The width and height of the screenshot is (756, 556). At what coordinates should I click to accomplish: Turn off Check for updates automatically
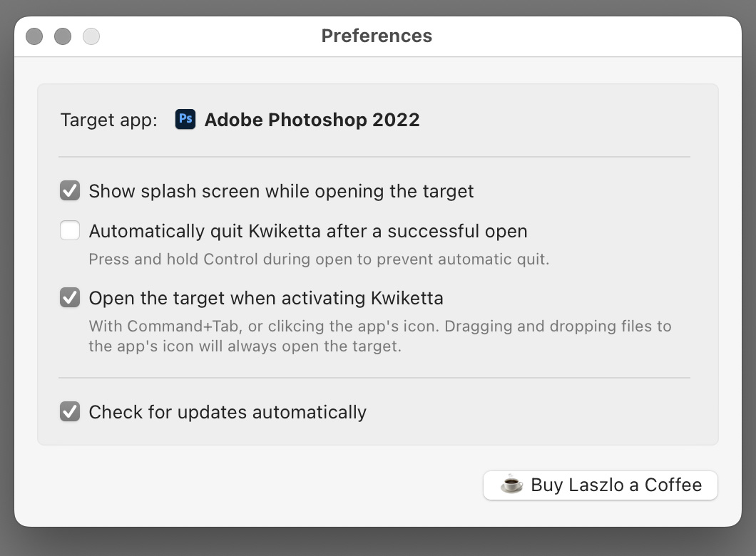pos(70,412)
